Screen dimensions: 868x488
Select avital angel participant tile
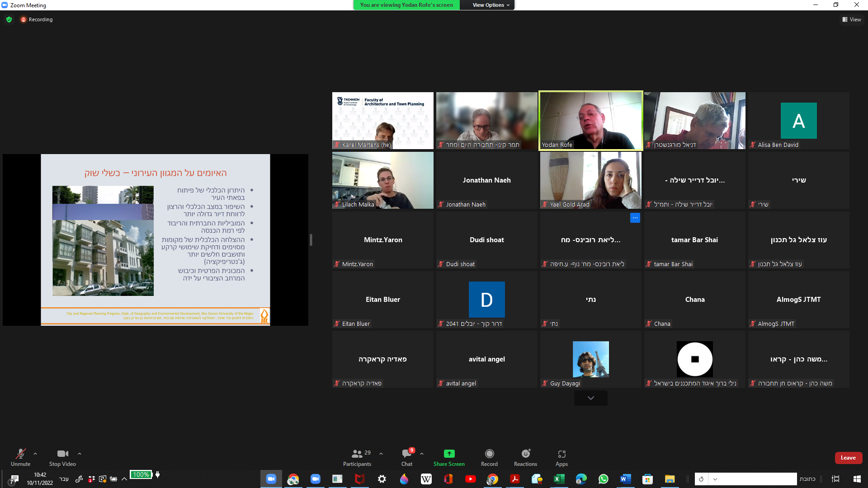(x=487, y=359)
